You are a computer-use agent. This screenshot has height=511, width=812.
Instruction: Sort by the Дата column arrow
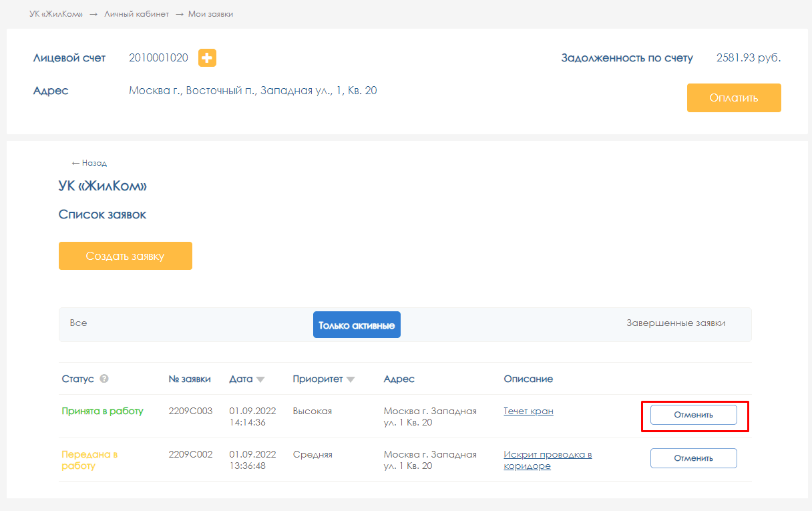click(x=260, y=379)
